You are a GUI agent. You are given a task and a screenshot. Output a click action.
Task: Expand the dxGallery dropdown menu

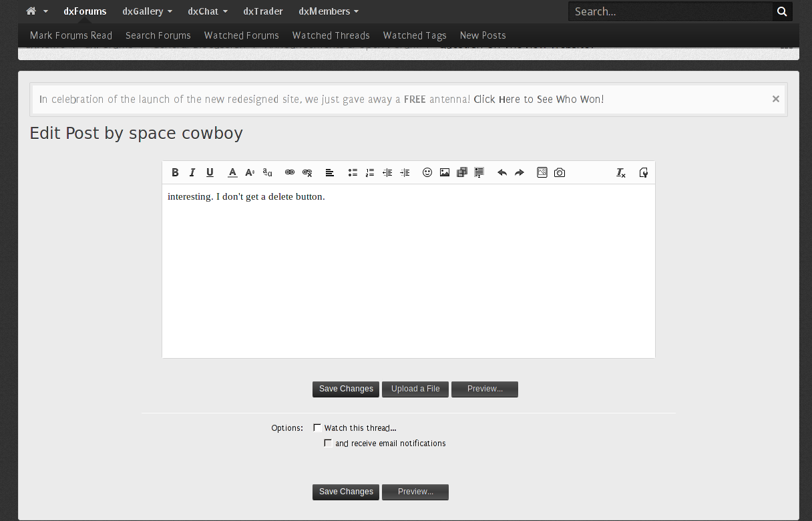tap(148, 11)
